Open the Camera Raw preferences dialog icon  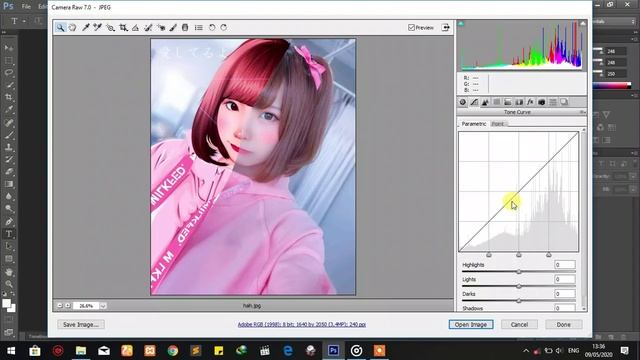point(199,28)
